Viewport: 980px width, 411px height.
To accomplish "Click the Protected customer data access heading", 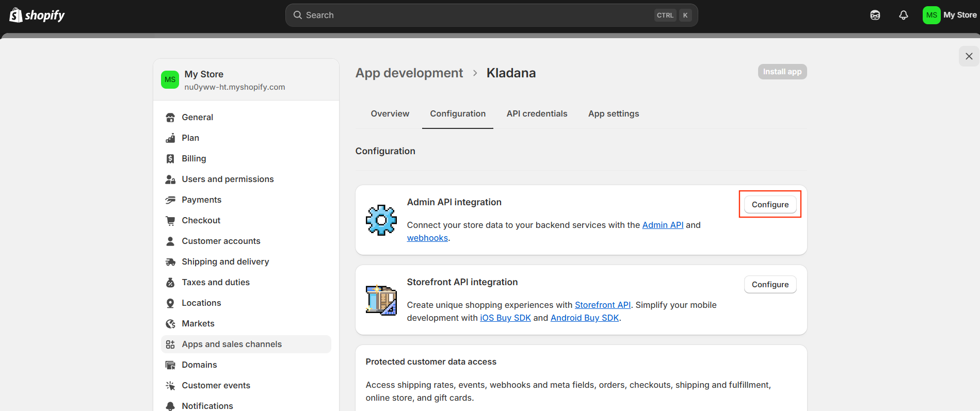I will (x=431, y=362).
